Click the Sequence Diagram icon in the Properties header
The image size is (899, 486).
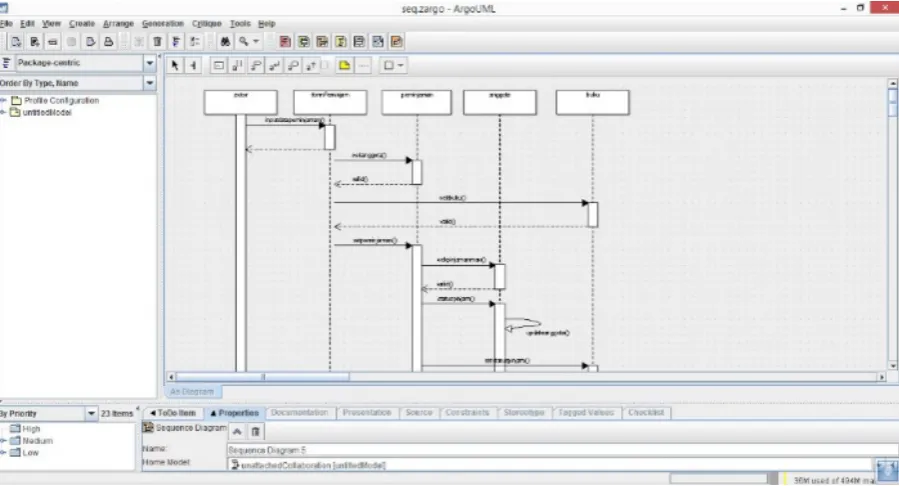pyautogui.click(x=148, y=428)
